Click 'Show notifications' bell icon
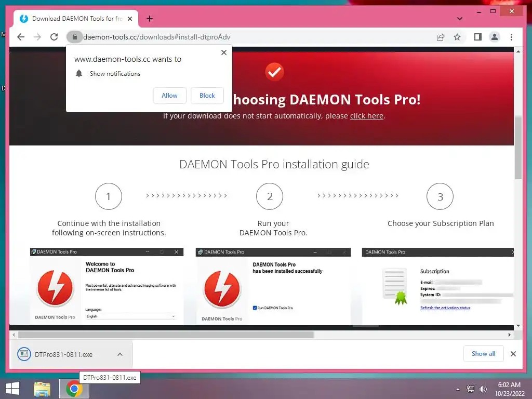 79,74
